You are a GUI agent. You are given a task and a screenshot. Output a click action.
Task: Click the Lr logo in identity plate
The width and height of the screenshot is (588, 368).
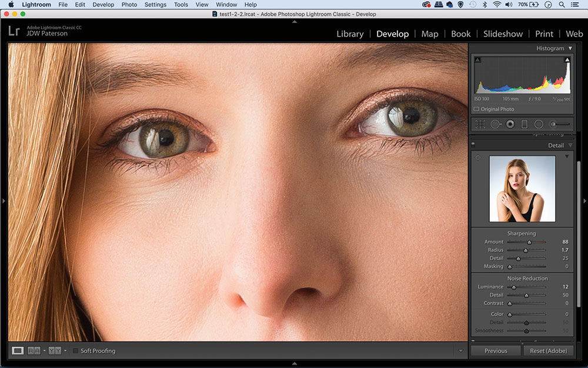[x=14, y=31]
